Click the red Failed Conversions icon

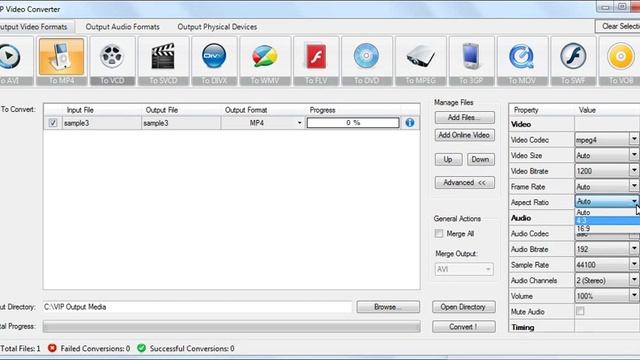coord(52,348)
